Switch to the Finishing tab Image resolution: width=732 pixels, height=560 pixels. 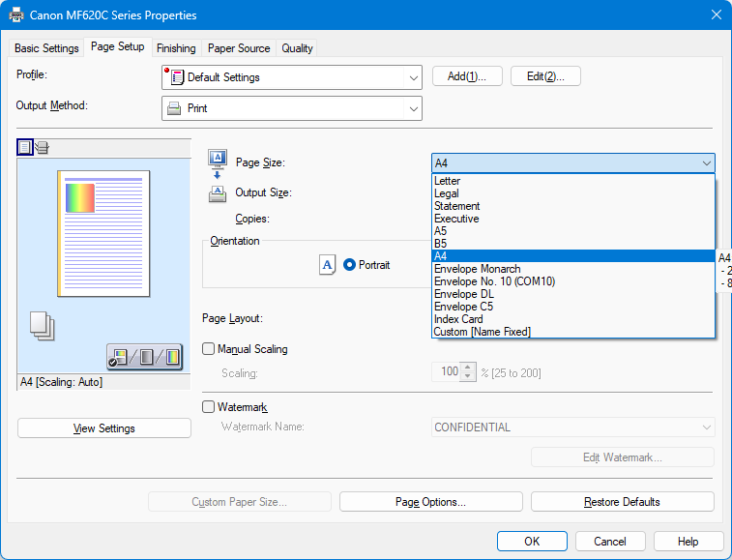[176, 48]
